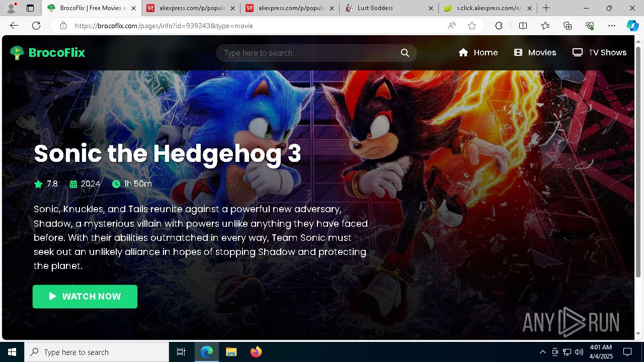The image size is (644, 362).
Task: Open Edge Settings and more menu
Action: 612,26
